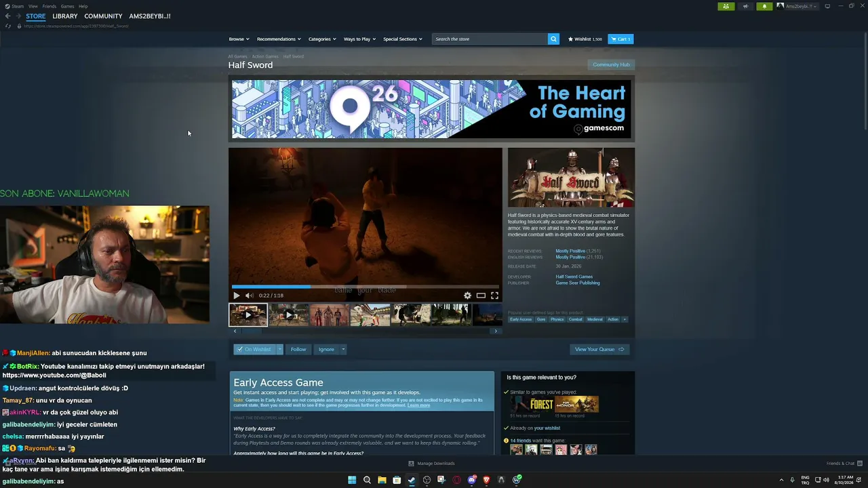Click the plus button after the tags
Viewport: 868px width, 488px height.
point(625,319)
